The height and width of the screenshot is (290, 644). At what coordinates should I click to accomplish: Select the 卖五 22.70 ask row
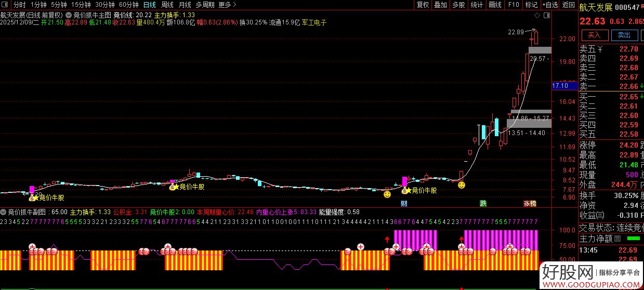[611, 50]
